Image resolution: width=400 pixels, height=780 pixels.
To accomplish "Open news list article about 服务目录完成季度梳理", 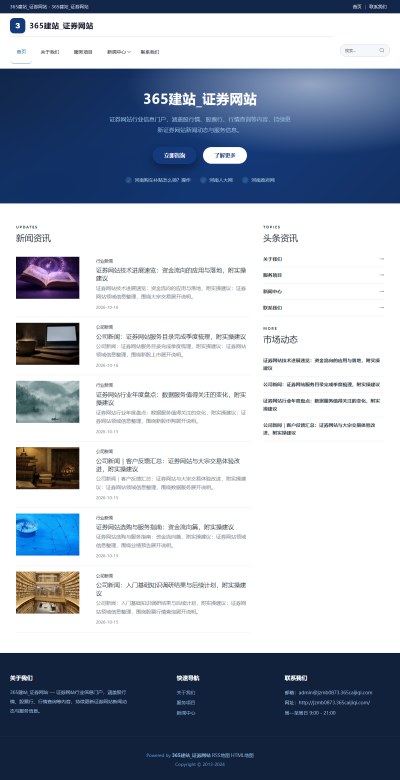I will click(171, 337).
